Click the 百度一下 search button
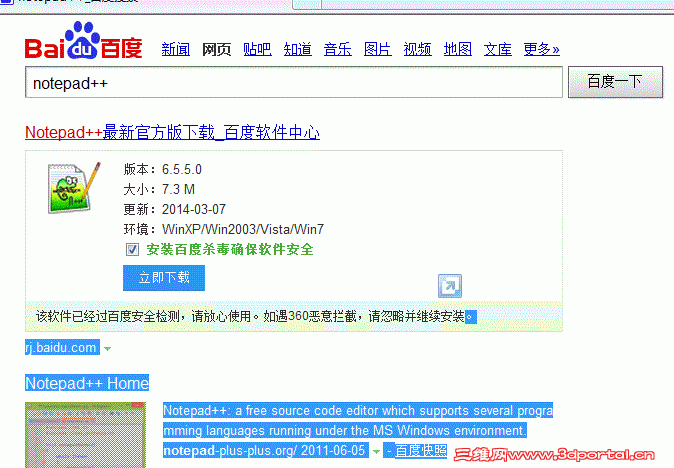This screenshot has height=468, width=674. 615,82
